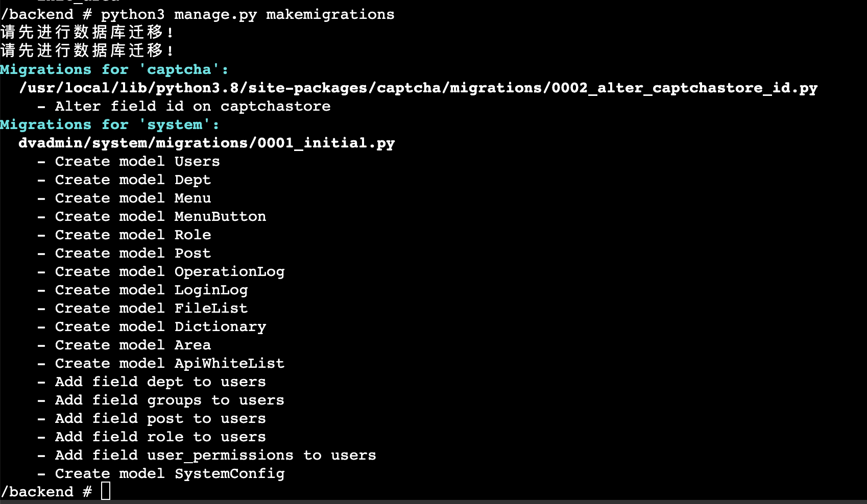The height and width of the screenshot is (504, 867).
Task: Click the "Create model OperationLog" line
Action: tap(161, 271)
